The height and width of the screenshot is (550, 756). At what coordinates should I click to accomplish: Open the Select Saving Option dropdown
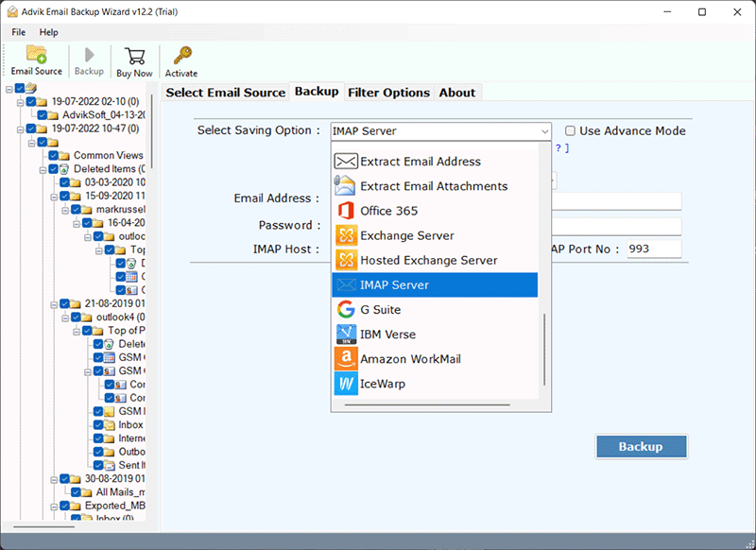click(x=440, y=131)
